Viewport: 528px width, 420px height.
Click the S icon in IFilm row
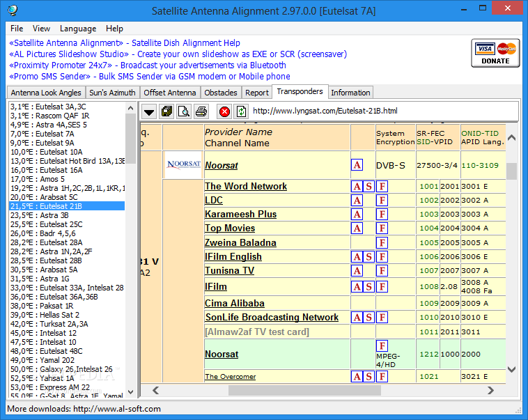[368, 287]
